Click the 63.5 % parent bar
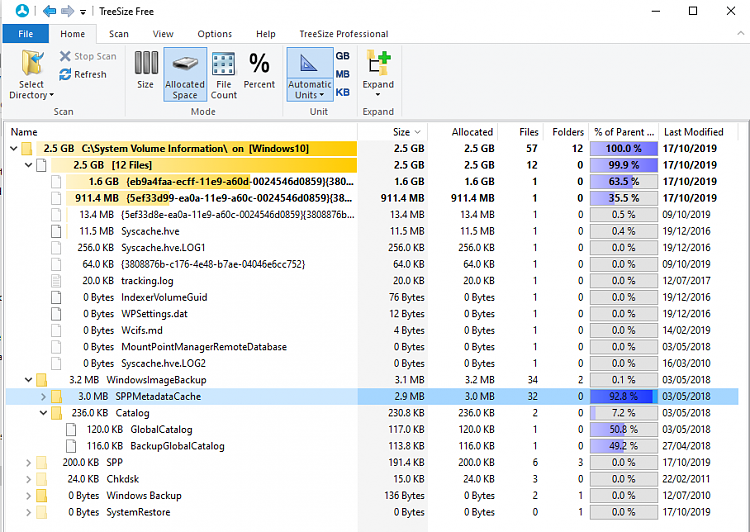 tap(624, 182)
